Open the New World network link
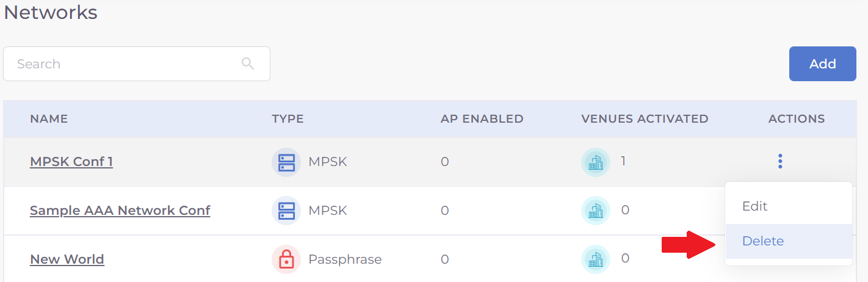 pos(67,259)
